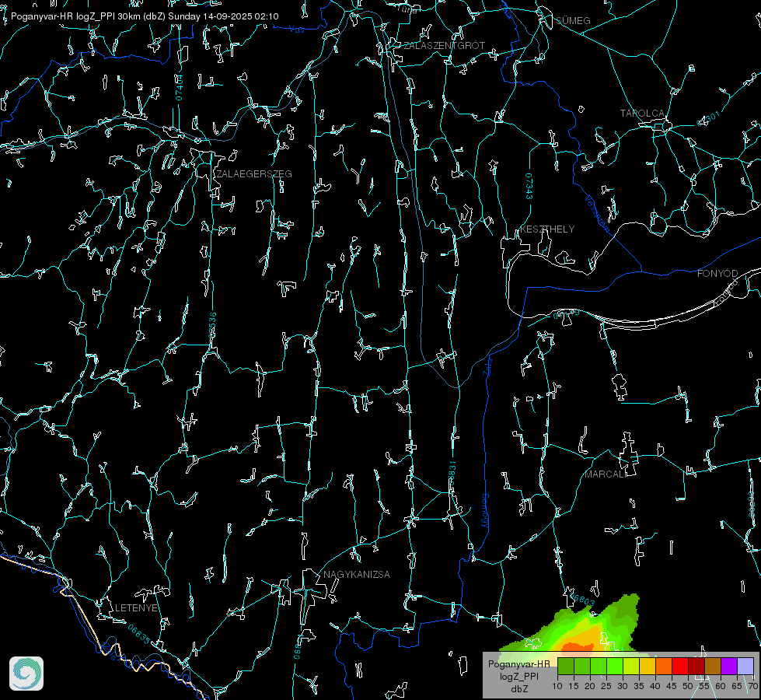Viewport: 761px width, 700px height.
Task: Click the blue Zala county label
Action: pyautogui.click(x=487, y=366)
